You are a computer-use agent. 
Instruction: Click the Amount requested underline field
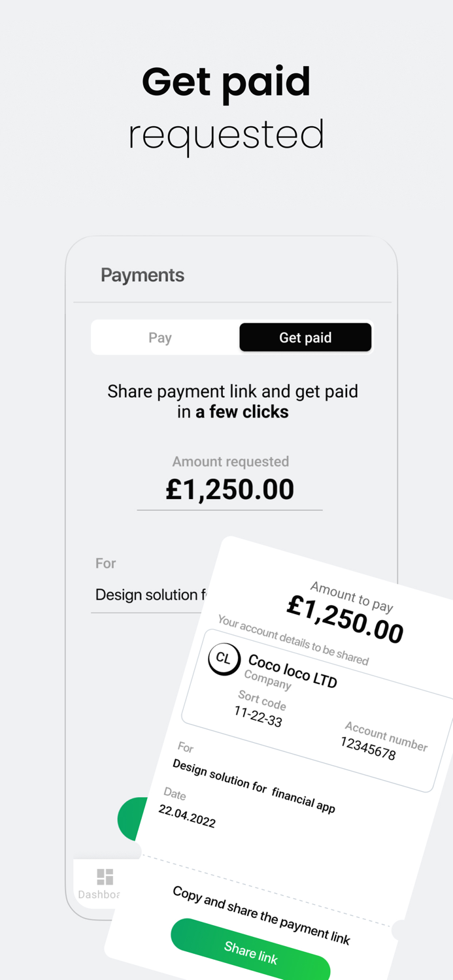tap(230, 498)
